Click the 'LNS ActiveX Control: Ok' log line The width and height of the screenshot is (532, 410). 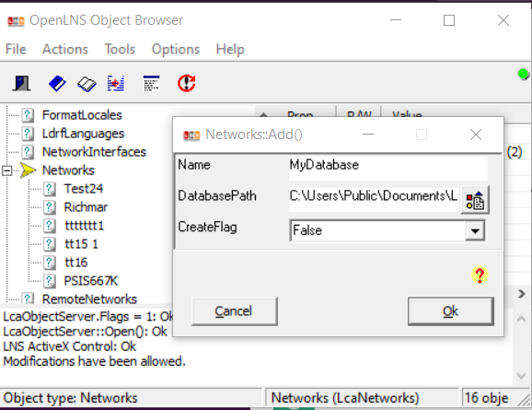70,346
